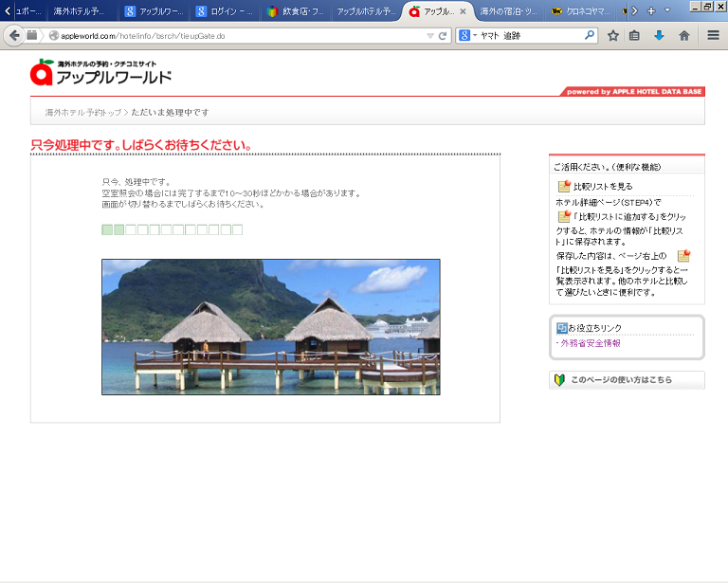Click the beginner mark icon in usage guide
The width and height of the screenshot is (728, 583).
(559, 380)
